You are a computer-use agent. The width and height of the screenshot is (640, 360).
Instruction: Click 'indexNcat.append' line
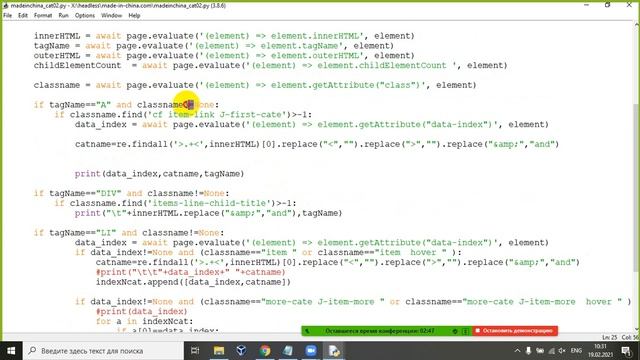click(193, 282)
